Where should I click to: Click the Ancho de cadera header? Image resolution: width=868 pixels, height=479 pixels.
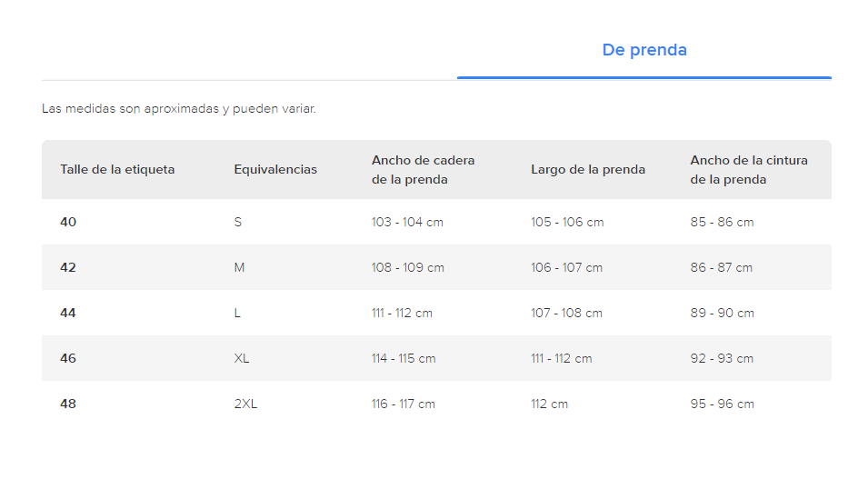423,170
